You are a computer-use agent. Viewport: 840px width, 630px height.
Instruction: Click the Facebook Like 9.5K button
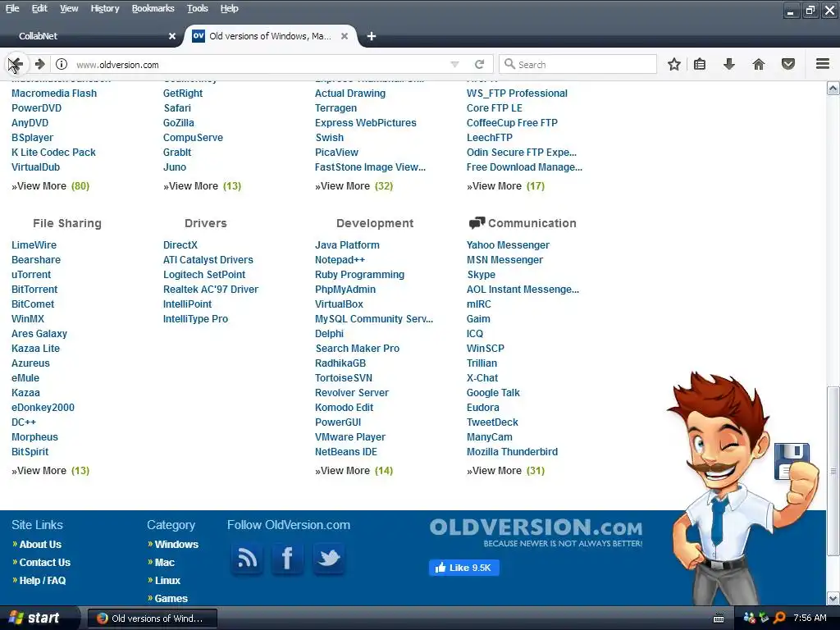click(x=464, y=568)
